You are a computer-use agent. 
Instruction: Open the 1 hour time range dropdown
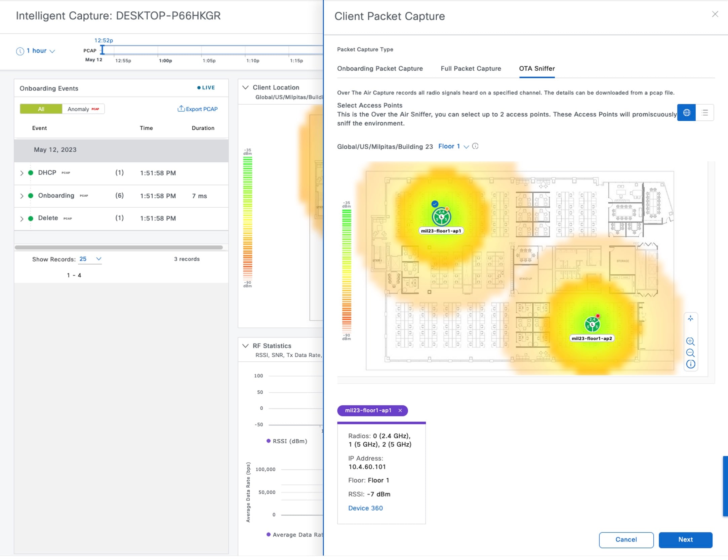pyautogui.click(x=36, y=51)
